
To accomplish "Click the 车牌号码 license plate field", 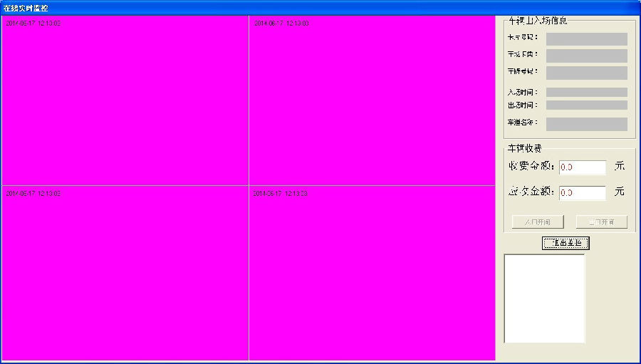I will [x=586, y=73].
